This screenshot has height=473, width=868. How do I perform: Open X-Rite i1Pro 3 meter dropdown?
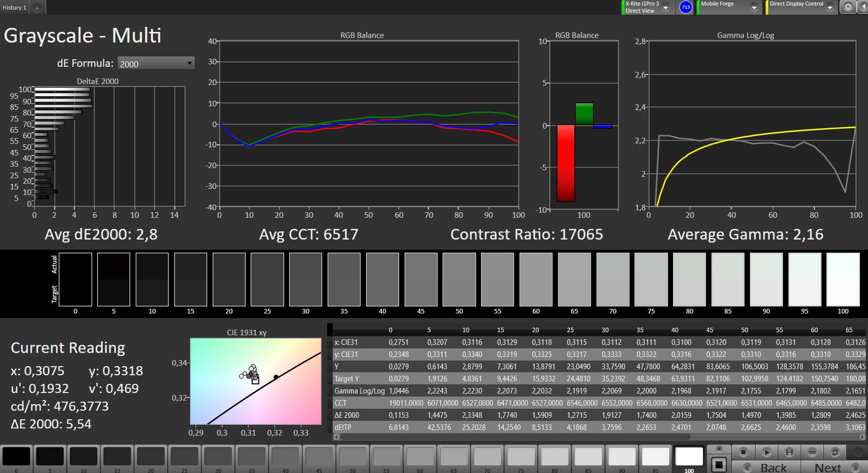pyautogui.click(x=666, y=7)
